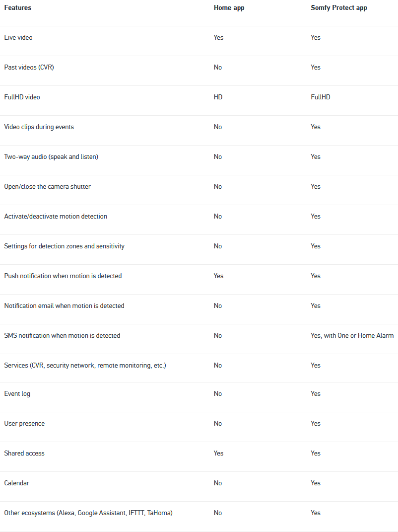Viewport: 398px width, 532px height.
Task: Click the HD value in Home app column
Action: 218,97
